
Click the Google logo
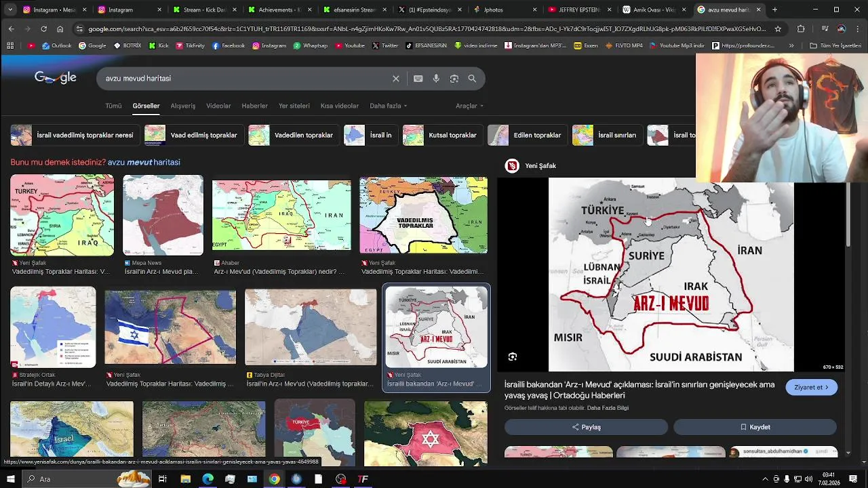coord(56,78)
